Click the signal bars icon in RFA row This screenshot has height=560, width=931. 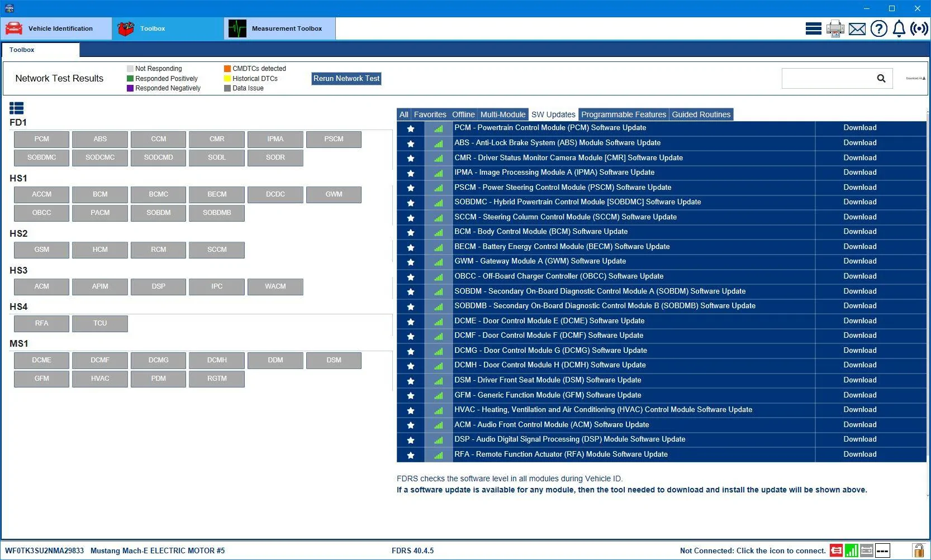(x=439, y=455)
